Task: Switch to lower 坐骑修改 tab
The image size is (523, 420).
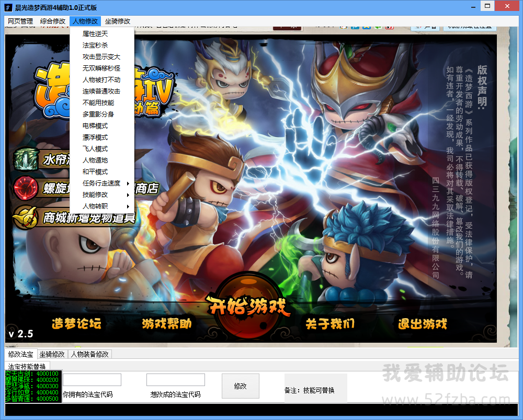Action: pos(52,354)
